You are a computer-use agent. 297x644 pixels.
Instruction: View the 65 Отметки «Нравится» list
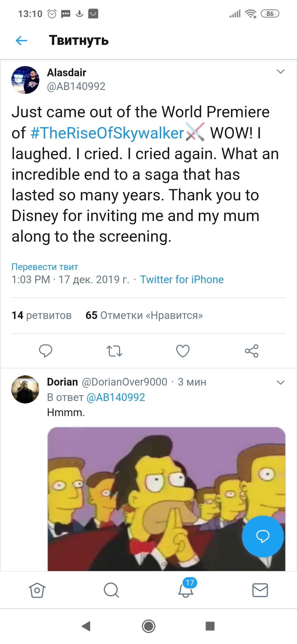point(144,315)
